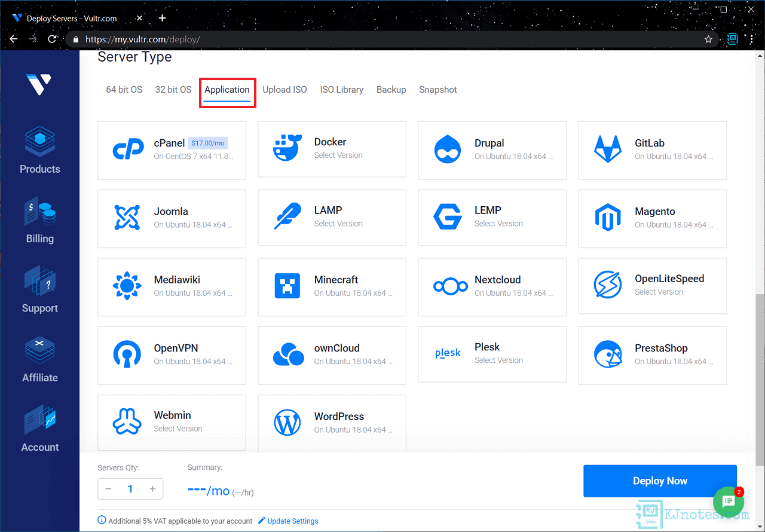
Task: Select the Docker whale icon
Action: [x=287, y=148]
